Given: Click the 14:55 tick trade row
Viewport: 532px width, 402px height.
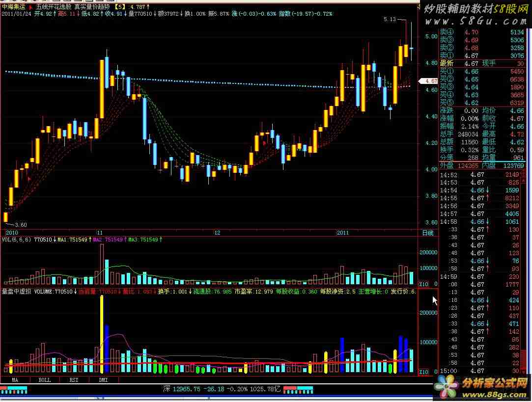Looking at the screenshot, I should point(479,198).
